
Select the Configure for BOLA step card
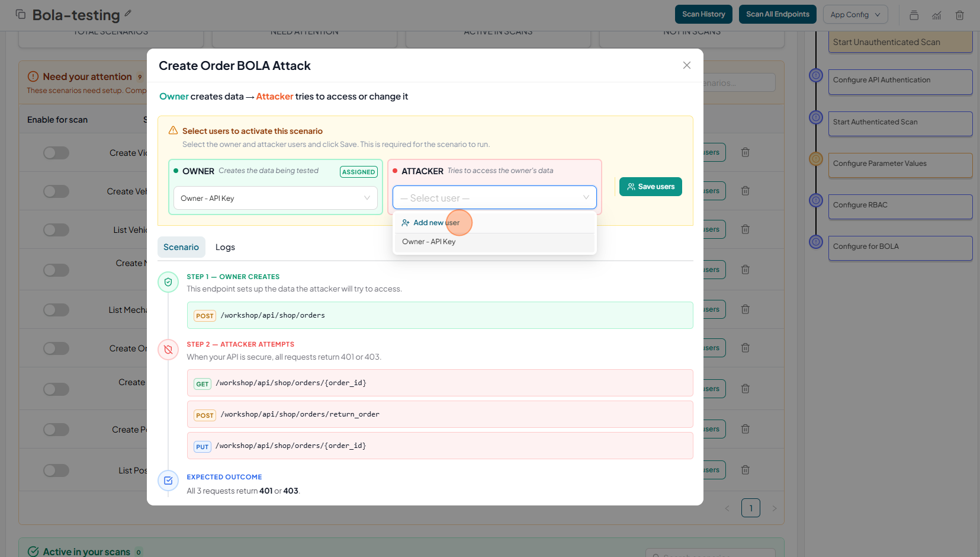[899, 247]
